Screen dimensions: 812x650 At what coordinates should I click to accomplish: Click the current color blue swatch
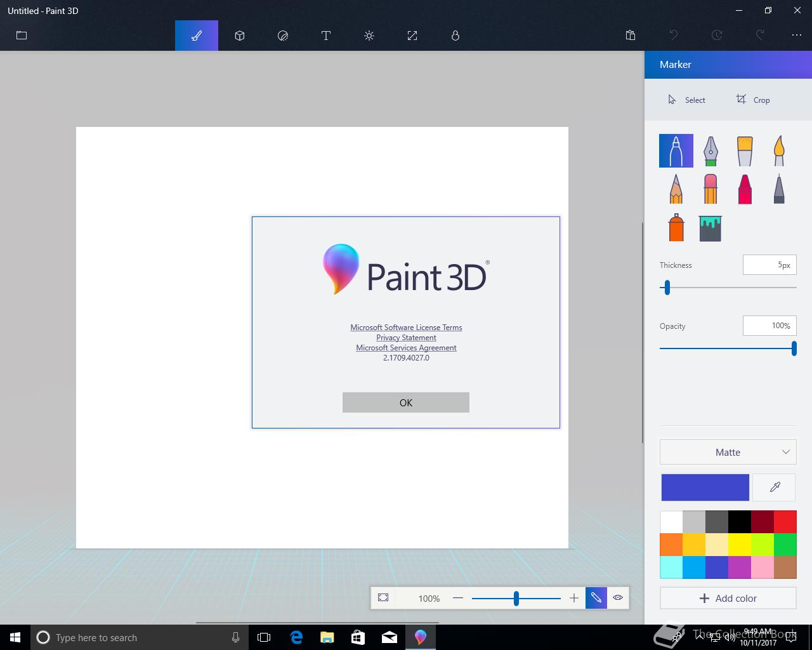705,487
